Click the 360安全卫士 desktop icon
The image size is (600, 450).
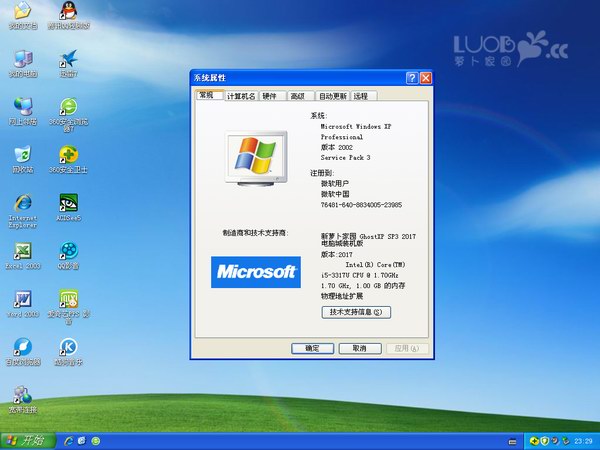coord(68,155)
